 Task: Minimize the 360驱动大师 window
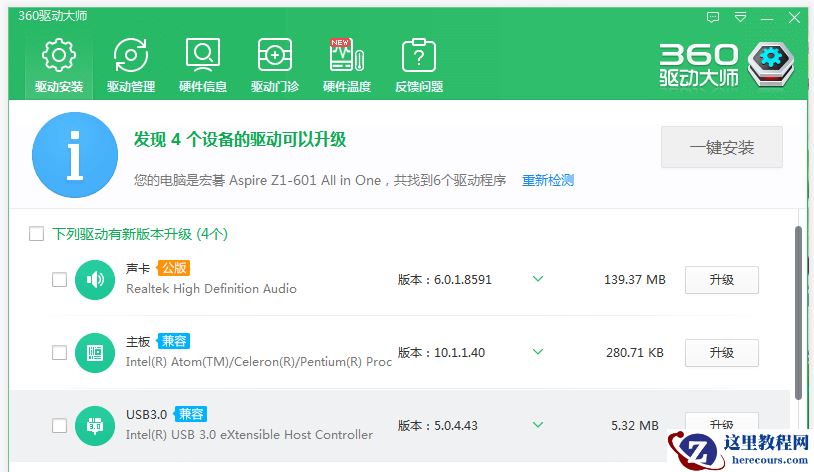767,18
